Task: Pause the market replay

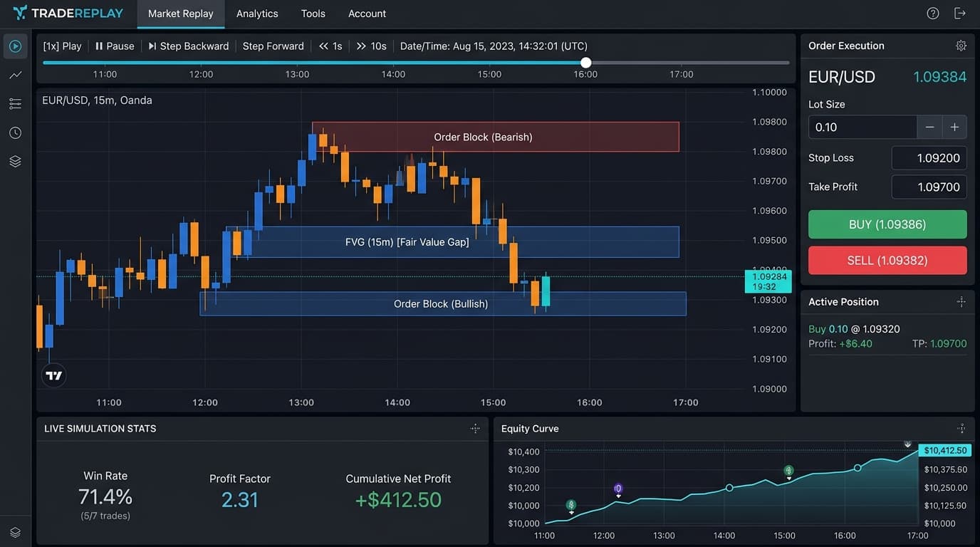Action: point(115,46)
